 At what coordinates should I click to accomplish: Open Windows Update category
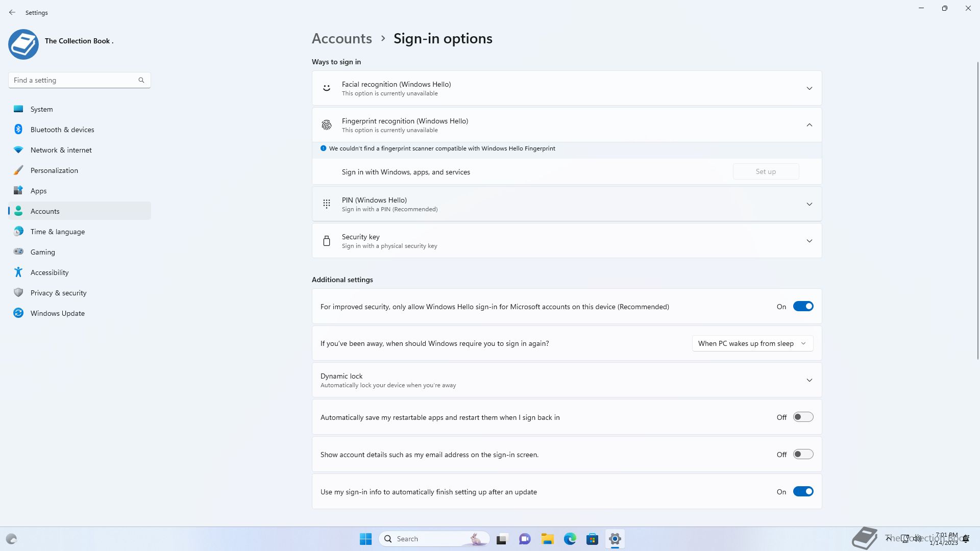tap(80, 313)
